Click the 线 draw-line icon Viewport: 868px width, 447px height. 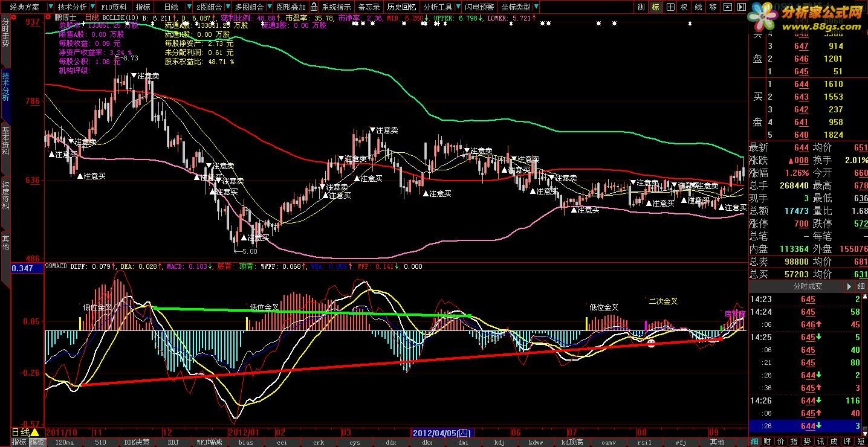point(699,7)
